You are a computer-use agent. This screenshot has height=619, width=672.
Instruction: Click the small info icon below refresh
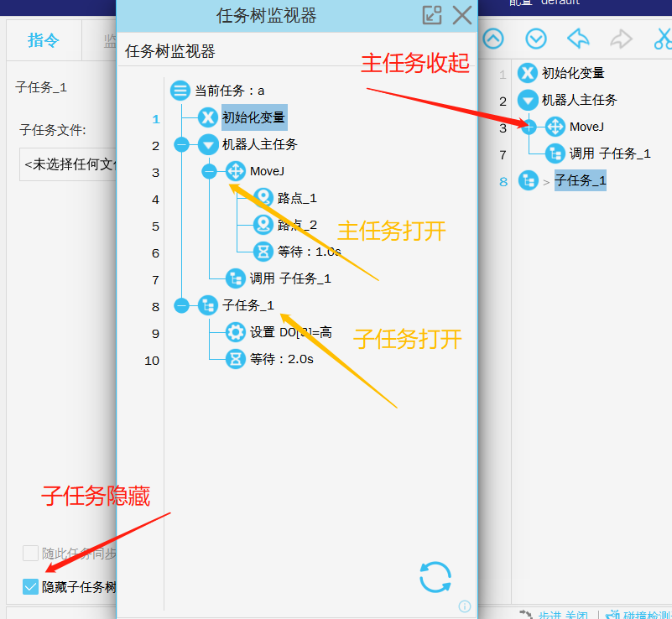tap(465, 606)
